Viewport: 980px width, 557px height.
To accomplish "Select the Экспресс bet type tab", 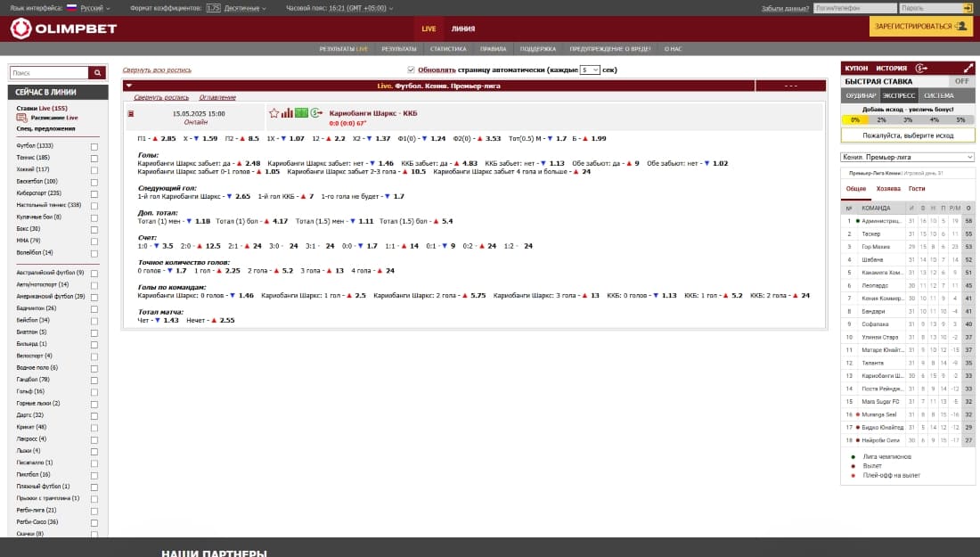I will tap(899, 95).
